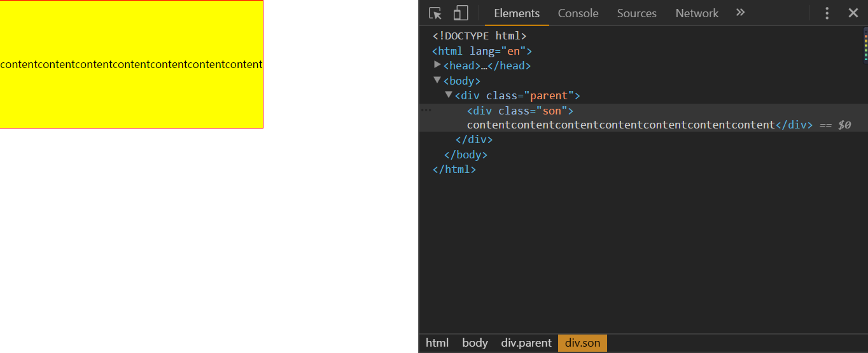Viewport: 868px width, 353px height.
Task: Toggle the device toolbar icon
Action: coord(461,13)
